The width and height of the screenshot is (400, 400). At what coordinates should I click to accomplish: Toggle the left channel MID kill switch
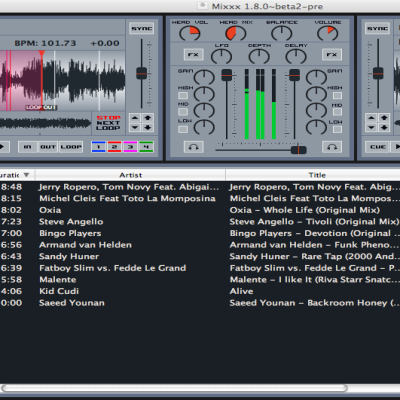[183, 112]
